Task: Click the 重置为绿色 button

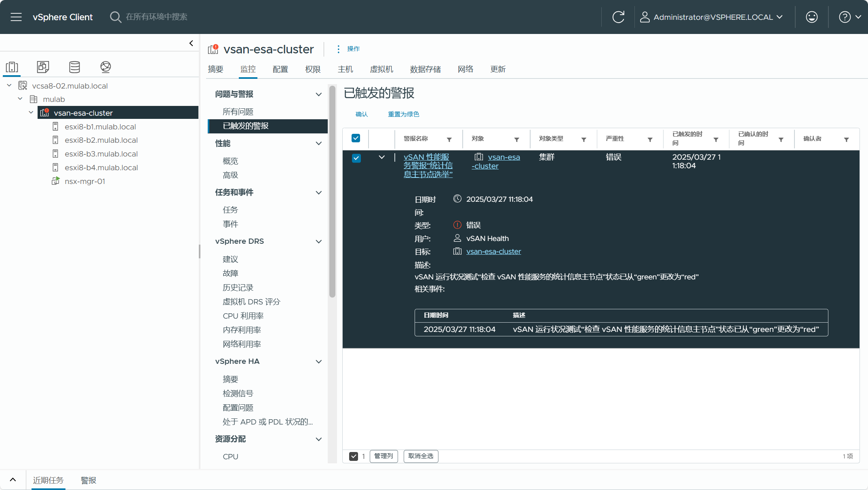Action: pyautogui.click(x=403, y=114)
